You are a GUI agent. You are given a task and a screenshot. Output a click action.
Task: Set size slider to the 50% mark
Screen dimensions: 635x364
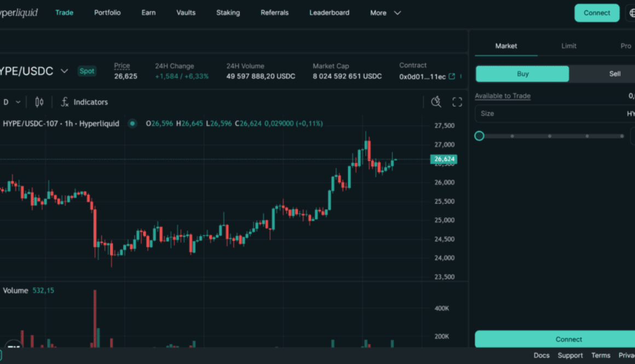coord(550,136)
